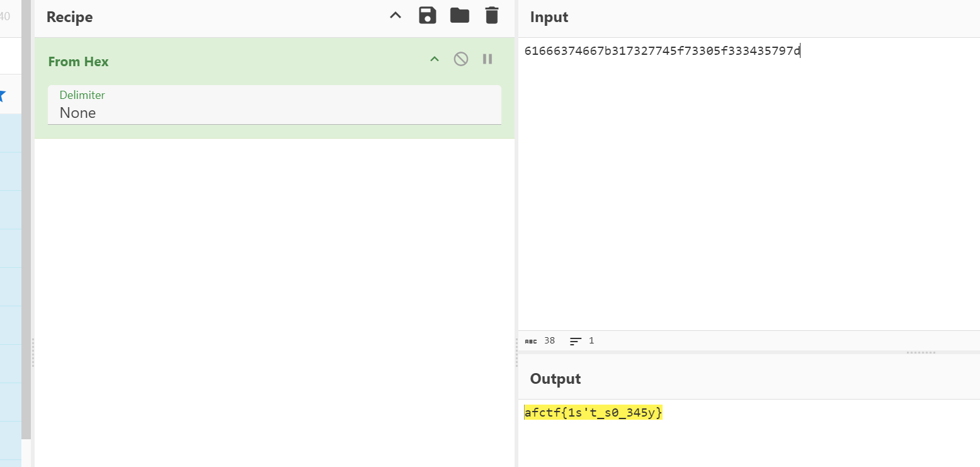Open the Delimiter dropdown set to None

pos(275,105)
